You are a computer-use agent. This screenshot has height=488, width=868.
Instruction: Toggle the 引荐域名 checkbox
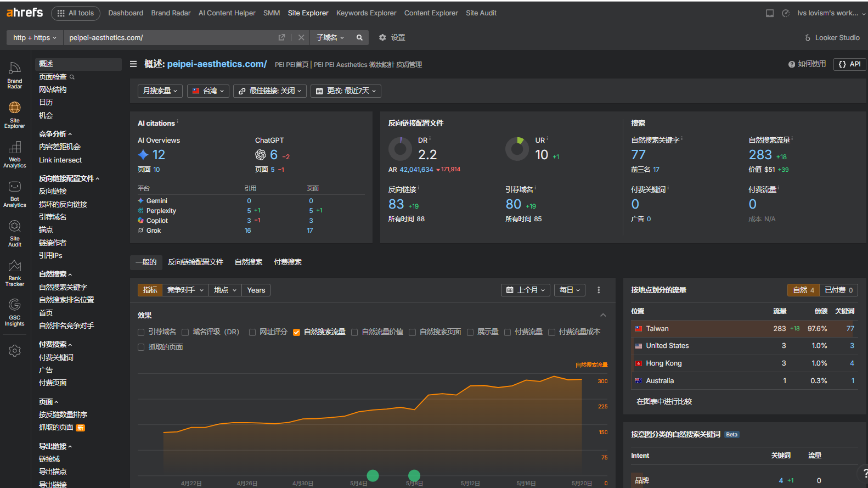coord(141,332)
